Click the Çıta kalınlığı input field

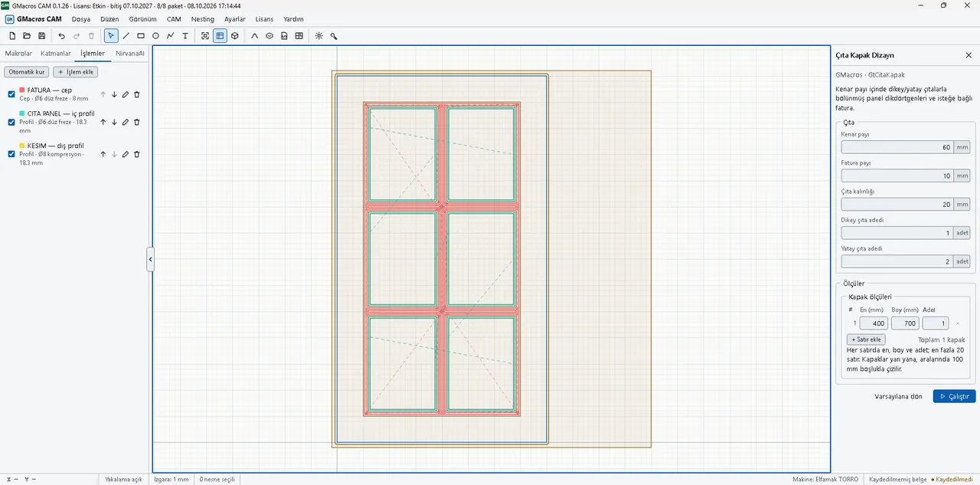897,205
